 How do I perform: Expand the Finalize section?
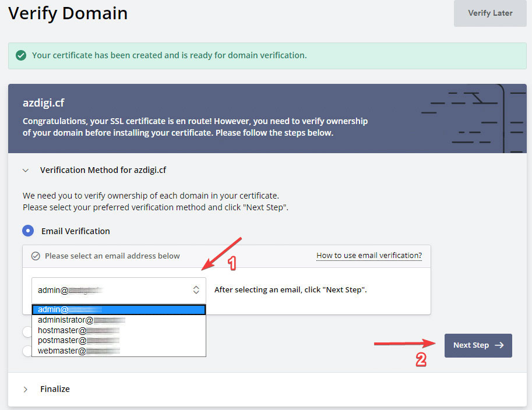pos(26,389)
